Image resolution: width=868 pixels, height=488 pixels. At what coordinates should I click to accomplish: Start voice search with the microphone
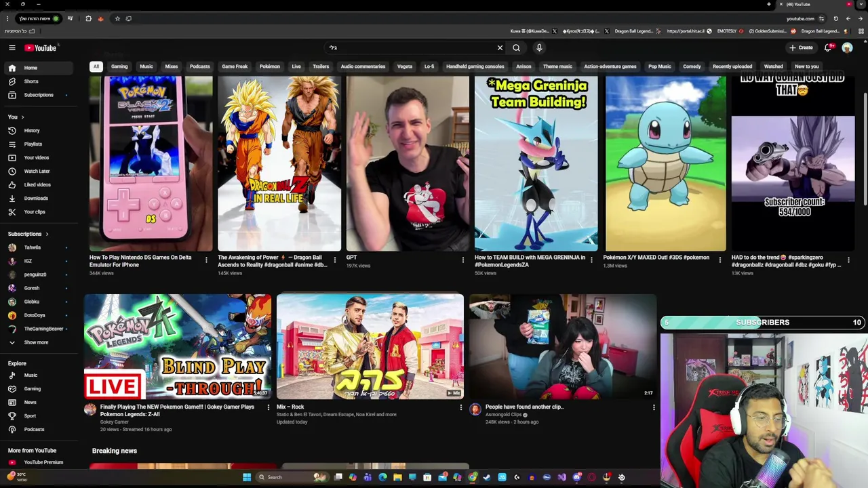(x=539, y=47)
